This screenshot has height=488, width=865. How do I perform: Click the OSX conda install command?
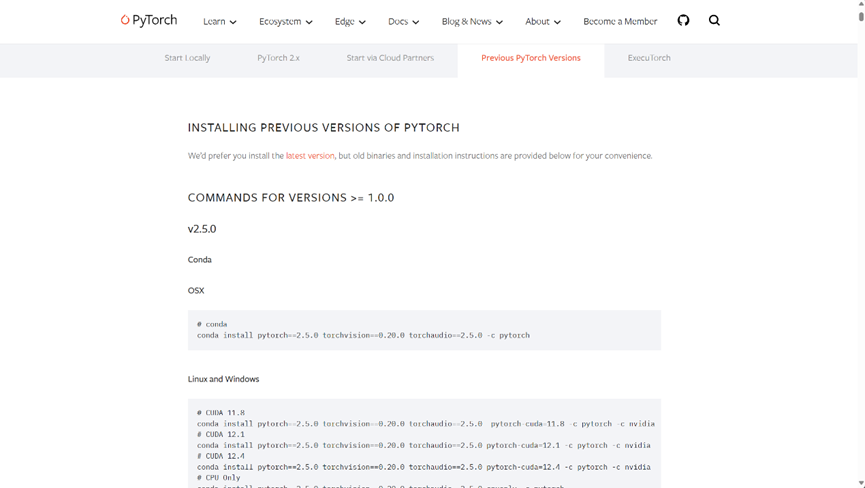click(363, 335)
